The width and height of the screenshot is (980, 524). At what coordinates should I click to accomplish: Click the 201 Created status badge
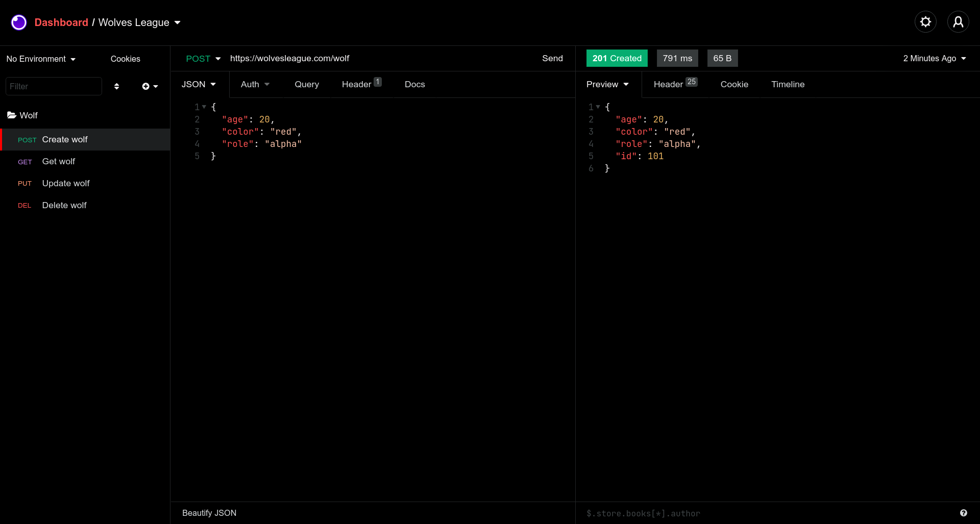point(617,58)
